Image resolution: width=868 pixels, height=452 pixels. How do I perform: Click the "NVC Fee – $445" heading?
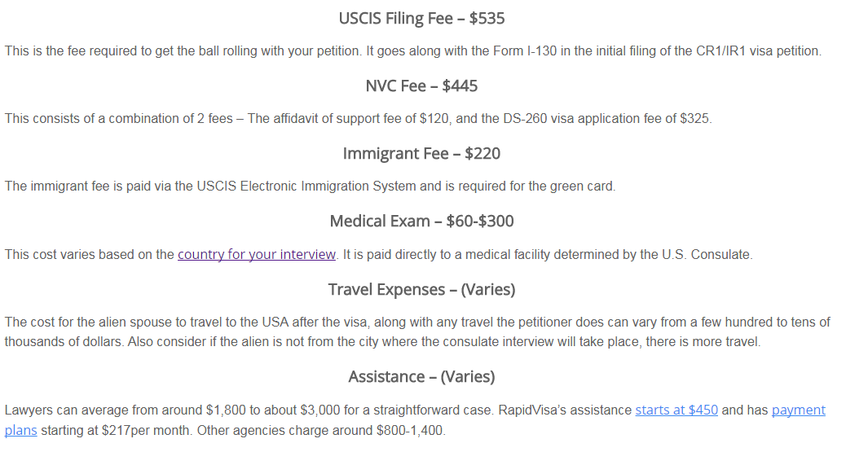click(x=422, y=86)
